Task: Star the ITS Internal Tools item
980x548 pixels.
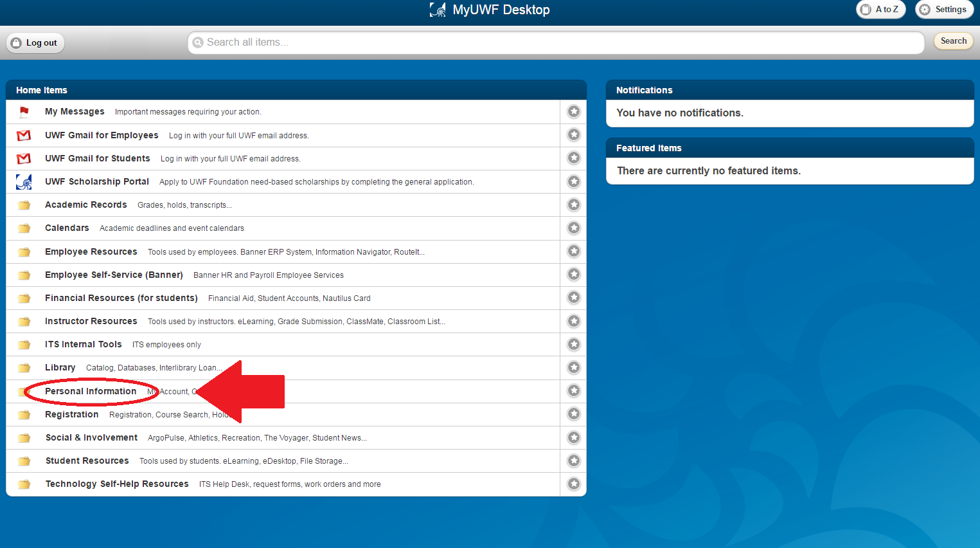Action: (x=574, y=344)
